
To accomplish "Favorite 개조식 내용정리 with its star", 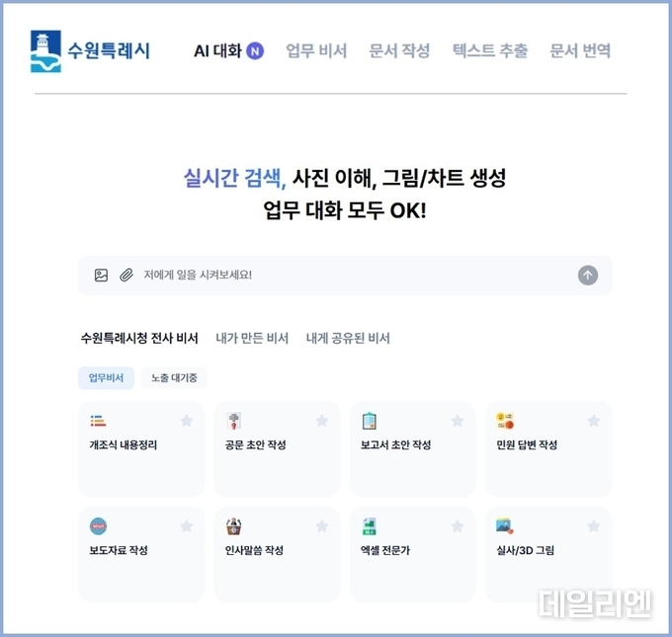I will 187,421.
